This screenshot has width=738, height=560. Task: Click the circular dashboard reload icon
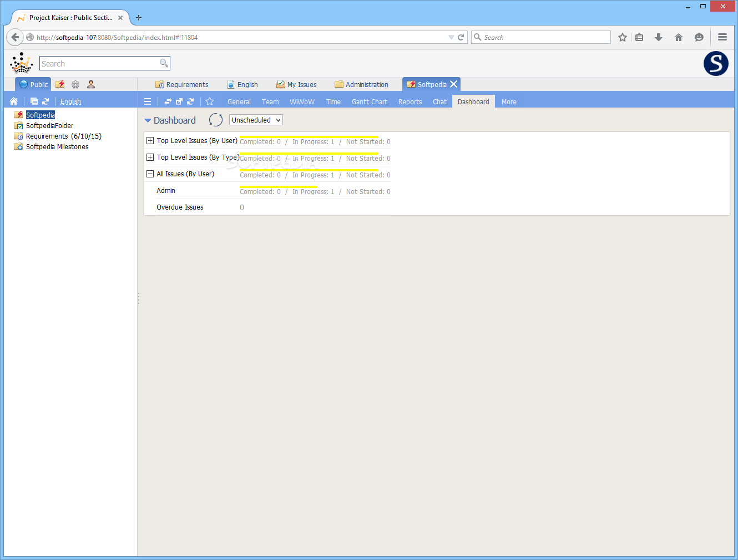[216, 120]
